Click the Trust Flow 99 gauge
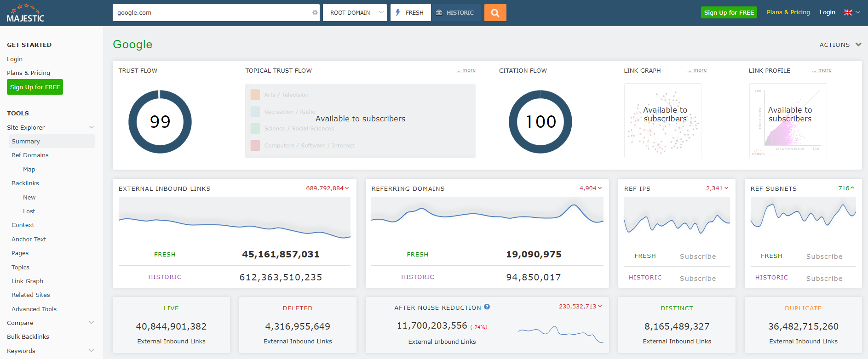Viewport: 868px width, 359px height. tap(160, 122)
